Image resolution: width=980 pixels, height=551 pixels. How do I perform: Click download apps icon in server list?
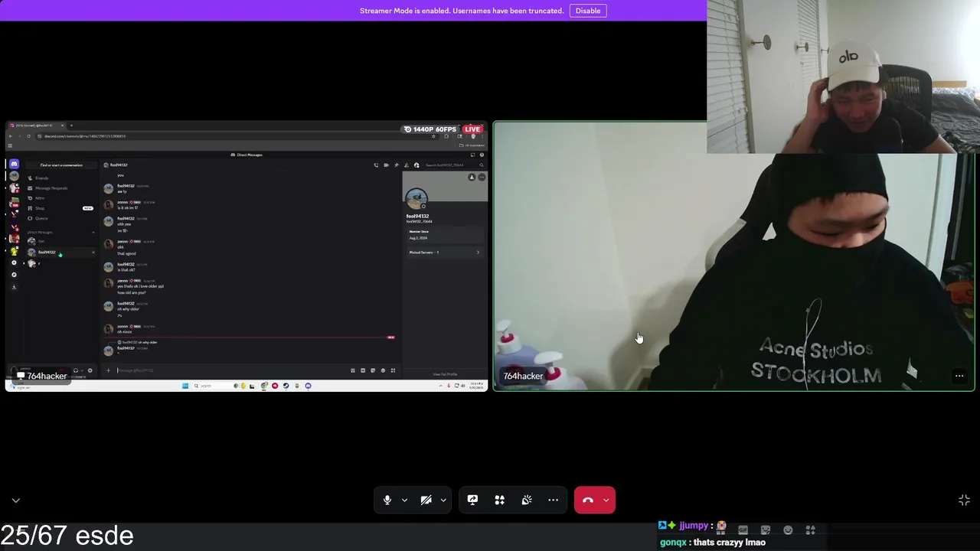click(14, 286)
